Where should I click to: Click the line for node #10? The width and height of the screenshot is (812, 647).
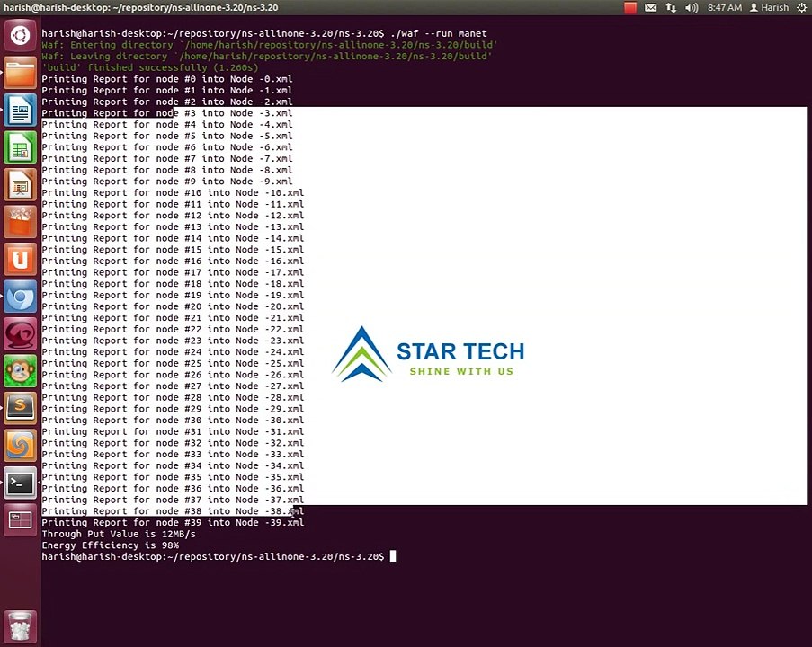pyautogui.click(x=173, y=193)
